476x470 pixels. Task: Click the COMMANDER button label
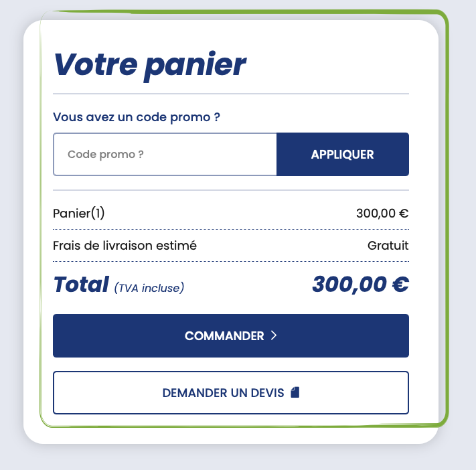pos(224,336)
